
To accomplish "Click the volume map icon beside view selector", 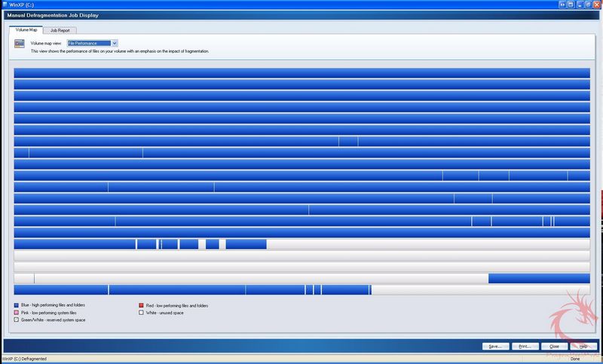I will point(20,44).
